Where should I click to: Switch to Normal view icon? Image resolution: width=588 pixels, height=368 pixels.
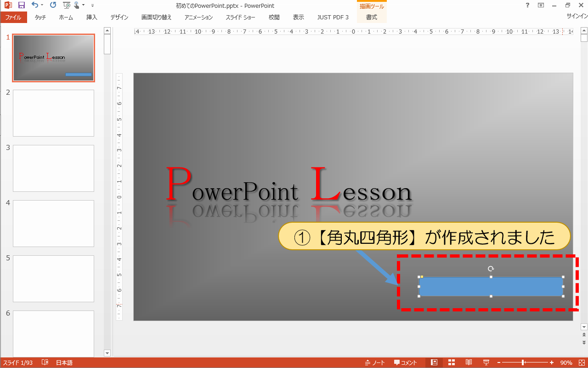[434, 362]
